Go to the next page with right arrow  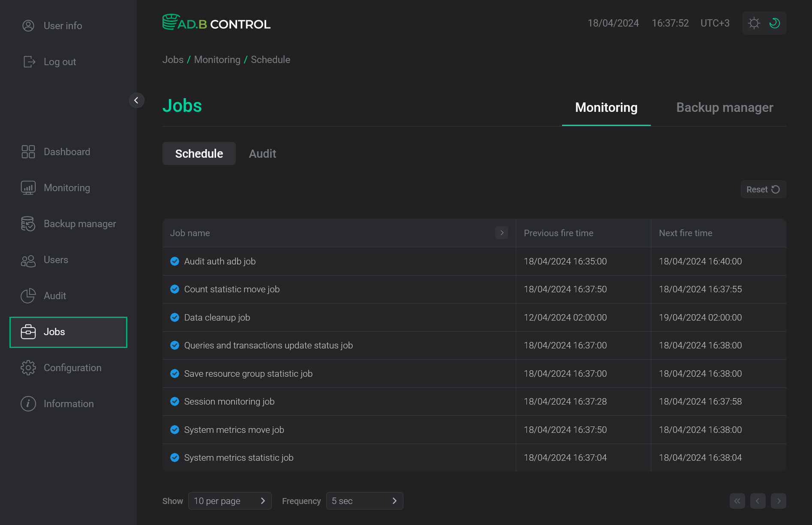(x=779, y=501)
